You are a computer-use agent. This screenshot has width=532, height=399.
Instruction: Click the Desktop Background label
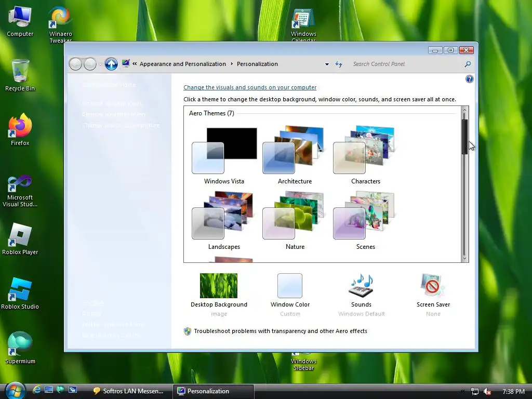219,304
